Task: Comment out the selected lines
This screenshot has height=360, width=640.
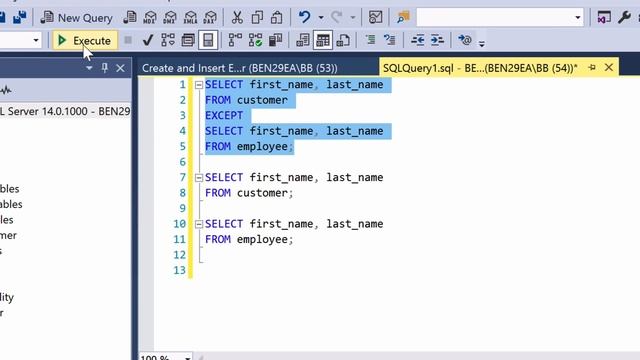Action: point(370,40)
